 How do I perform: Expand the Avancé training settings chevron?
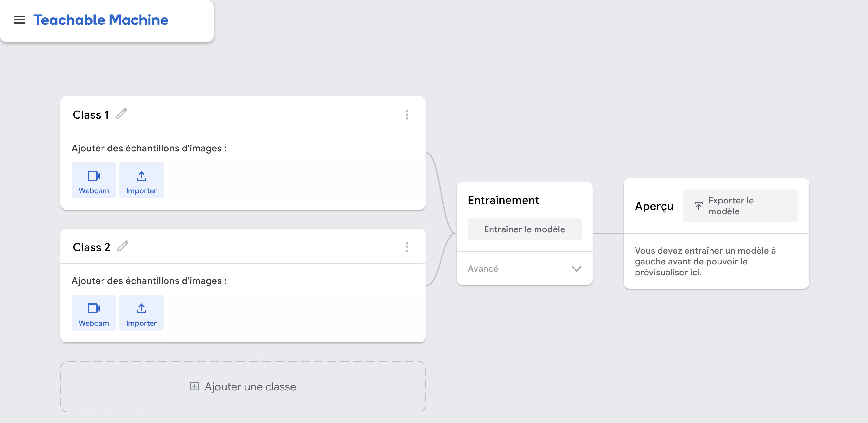(576, 268)
